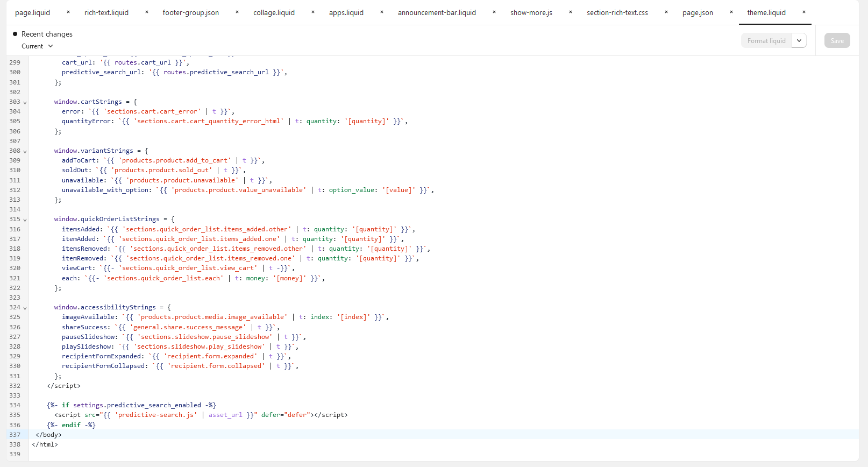Close the section-rich-text.css tab
The height and width of the screenshot is (467, 868).
point(666,12)
